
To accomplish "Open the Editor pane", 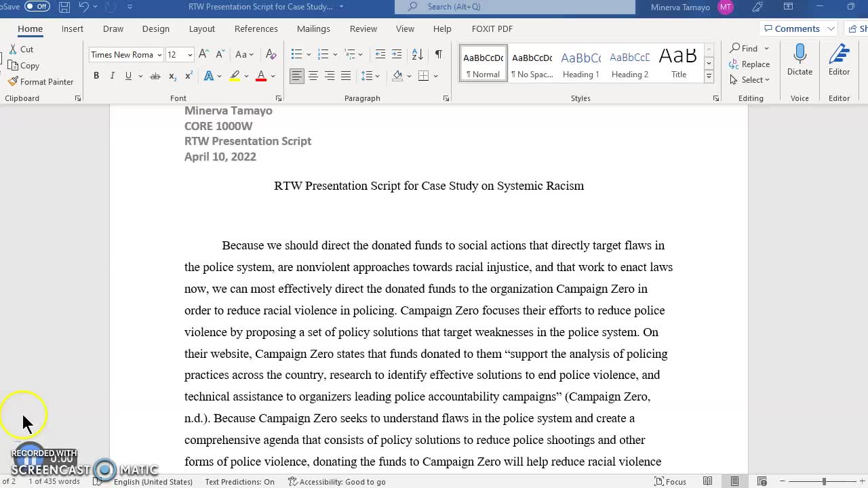I will 839,60.
